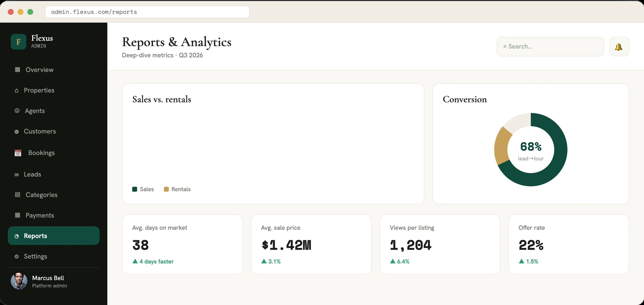Open the Overview menu item
This screenshot has width=644, height=305.
point(54,70)
